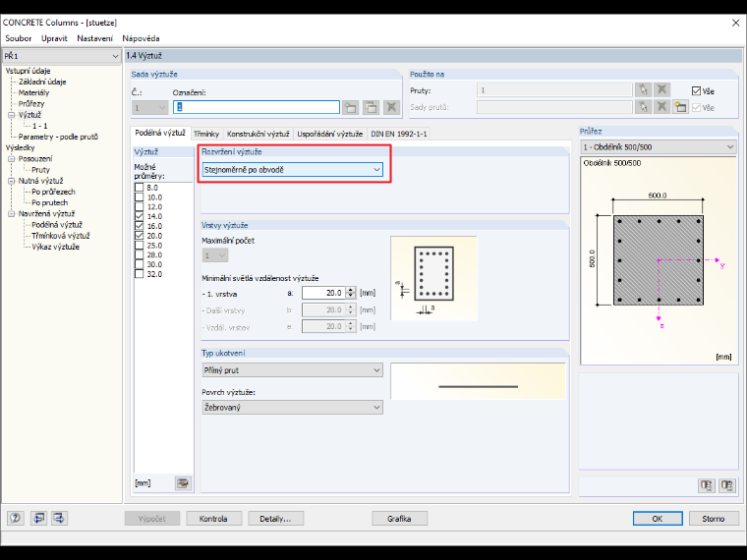Go to previous input window icon

[38, 518]
